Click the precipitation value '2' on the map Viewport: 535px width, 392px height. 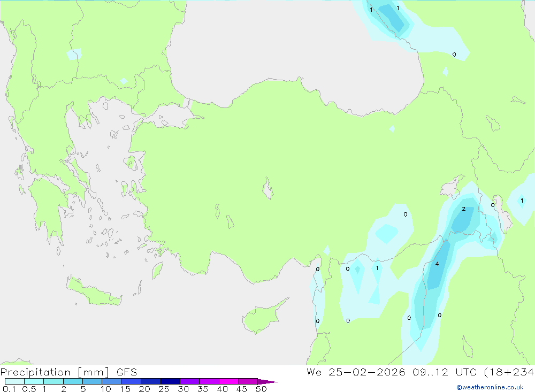click(x=464, y=209)
